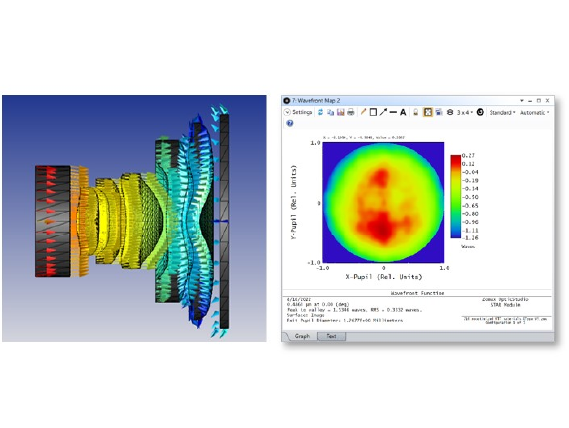Select the text annotation tool 'A'
This screenshot has height=428, width=569.
coord(403,112)
